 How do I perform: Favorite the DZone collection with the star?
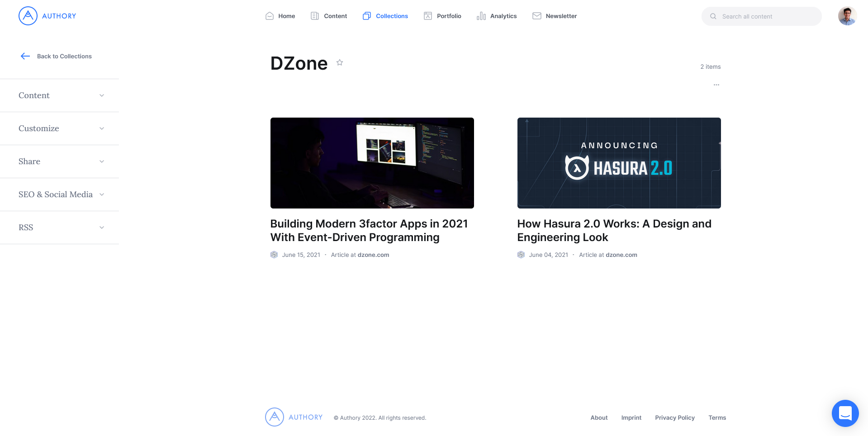pos(340,62)
